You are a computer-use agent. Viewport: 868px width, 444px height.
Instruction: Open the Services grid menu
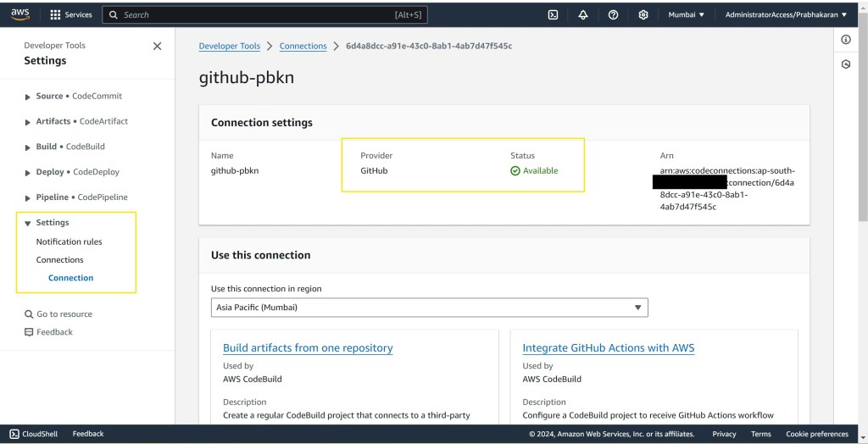[71, 14]
